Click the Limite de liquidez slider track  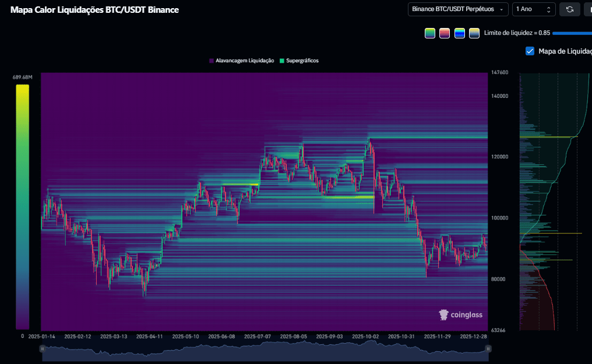click(x=571, y=33)
